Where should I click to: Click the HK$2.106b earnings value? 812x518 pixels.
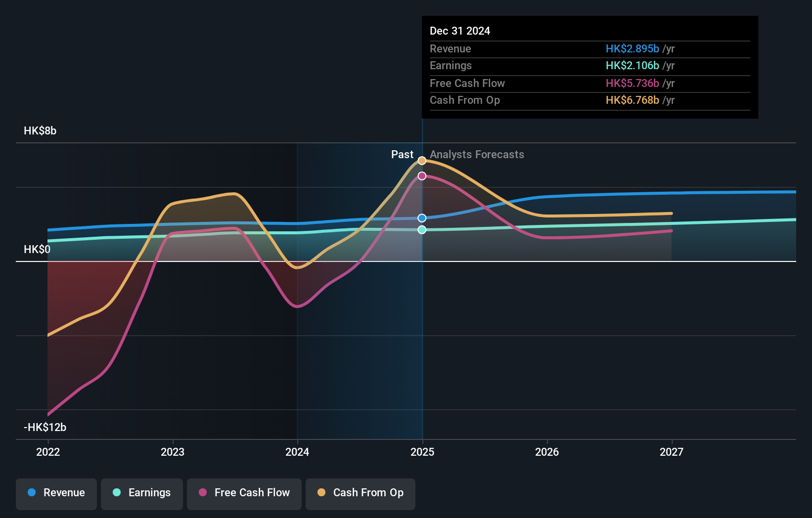click(632, 66)
